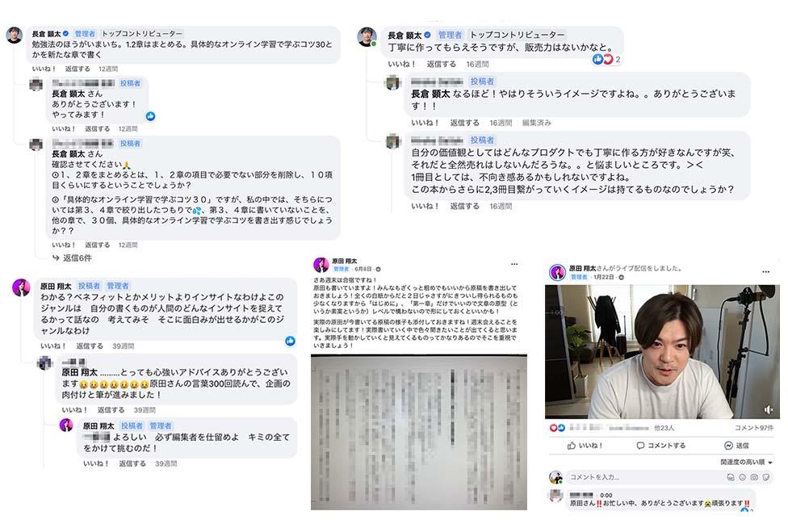Open the avatar sticker icon in comment box
This screenshot has width=788, height=532.
[731, 477]
